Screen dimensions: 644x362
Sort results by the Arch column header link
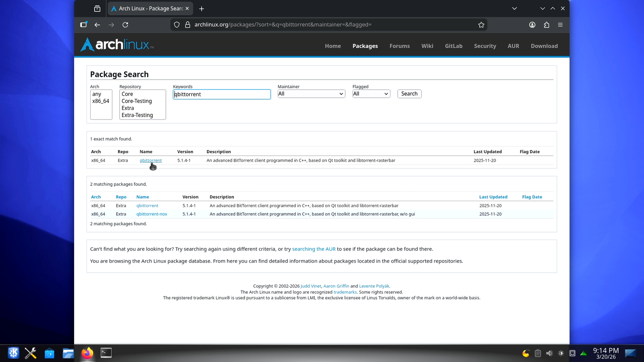pos(96,197)
